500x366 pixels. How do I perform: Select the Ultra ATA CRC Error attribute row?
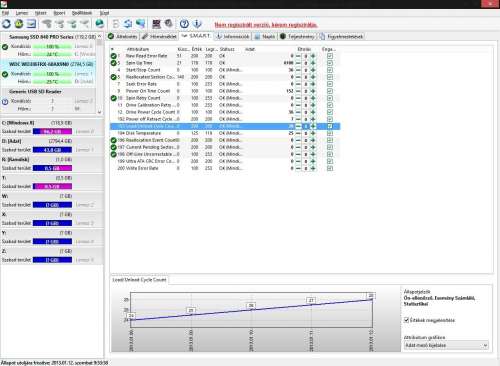[225, 161]
